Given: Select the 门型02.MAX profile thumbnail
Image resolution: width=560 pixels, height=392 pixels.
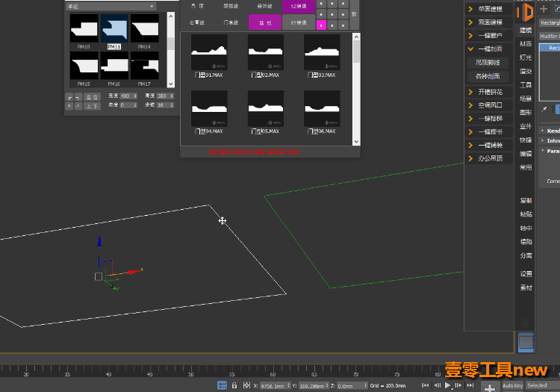Looking at the screenshot, I should 265,56.
